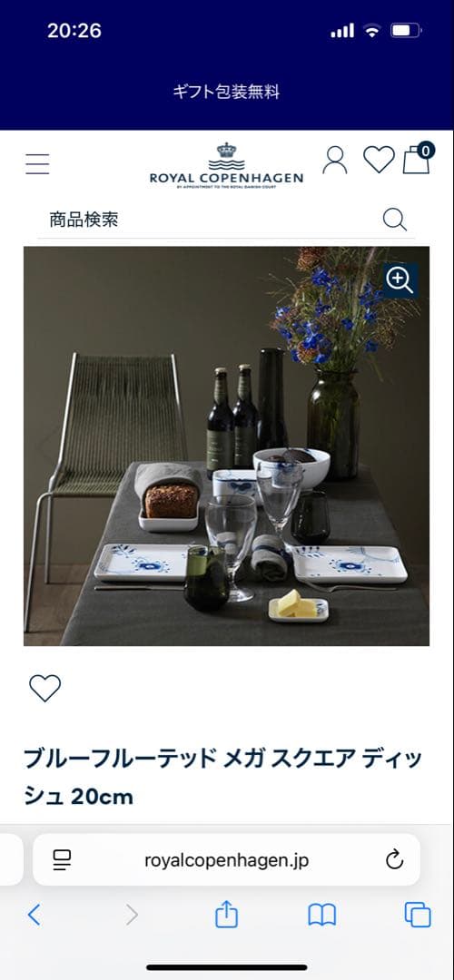Open the user account icon
This screenshot has width=454, height=980.
tap(334, 160)
